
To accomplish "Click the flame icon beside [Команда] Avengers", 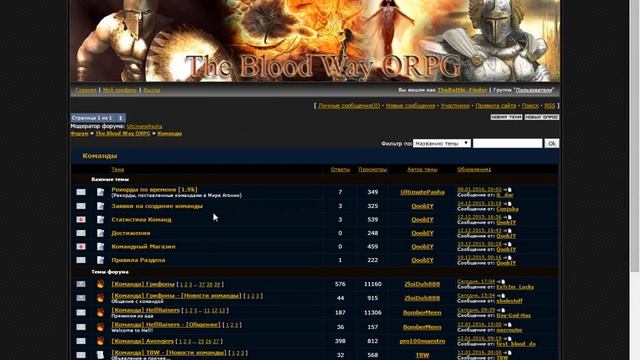I will point(100,341).
